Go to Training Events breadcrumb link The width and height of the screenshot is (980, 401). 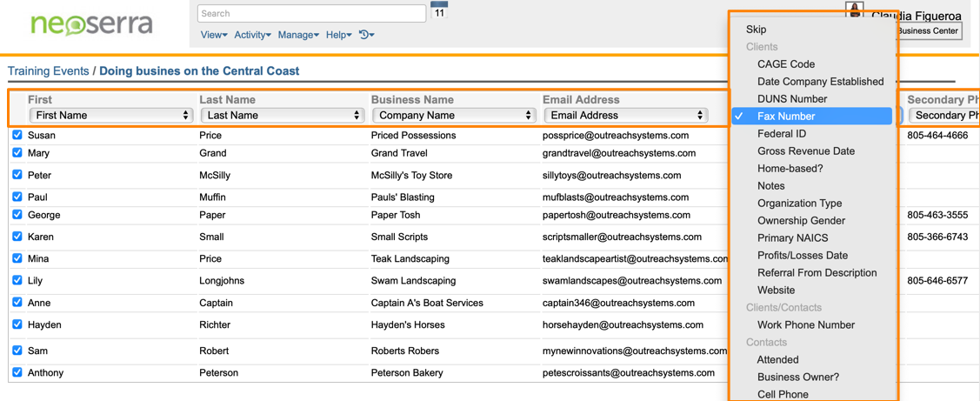(49, 71)
